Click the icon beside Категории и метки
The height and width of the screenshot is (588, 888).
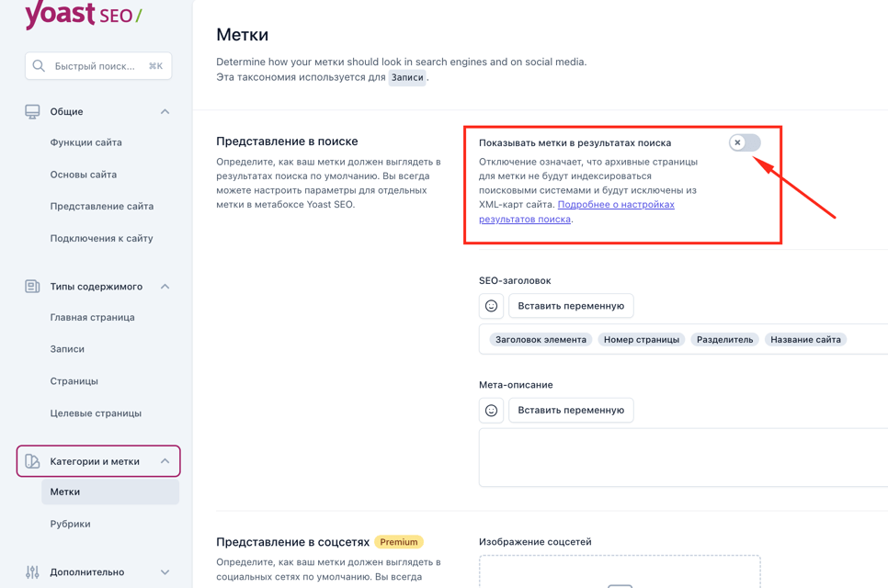[x=32, y=461]
